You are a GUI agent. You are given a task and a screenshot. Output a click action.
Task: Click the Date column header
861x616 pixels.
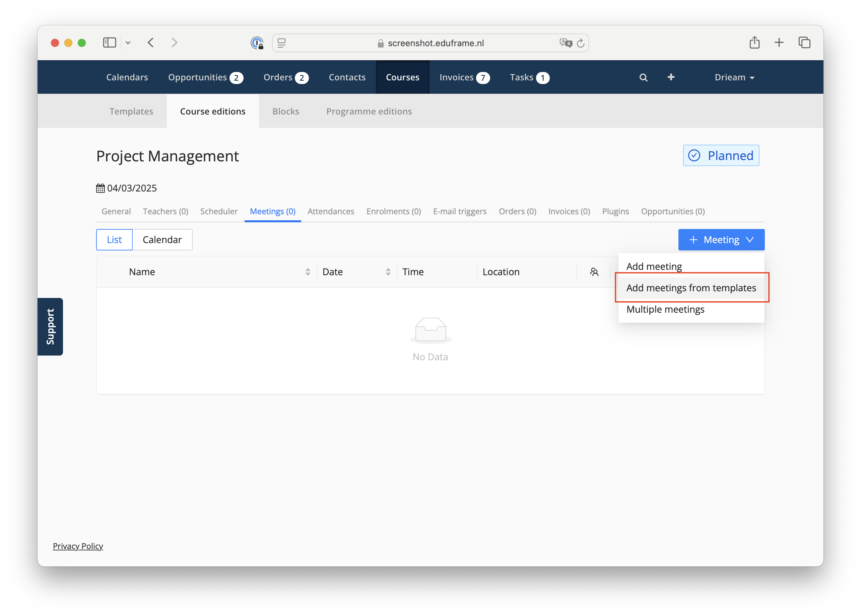(x=332, y=272)
